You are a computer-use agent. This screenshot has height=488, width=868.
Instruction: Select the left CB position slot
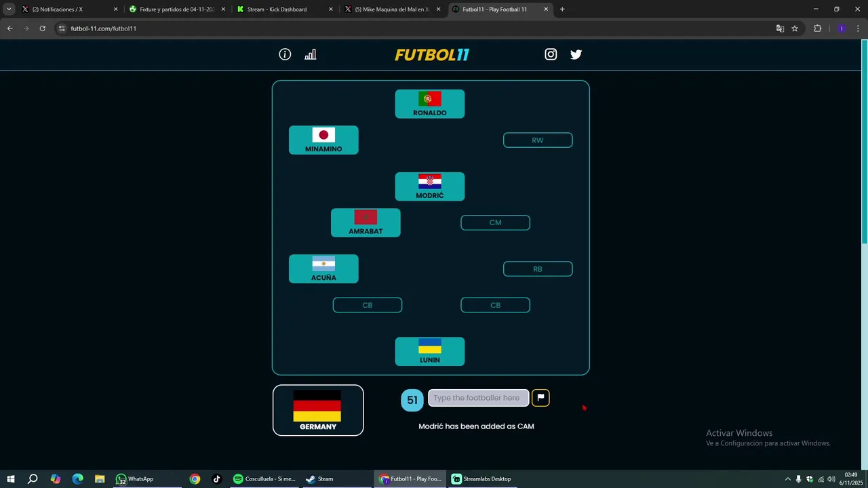tap(368, 306)
